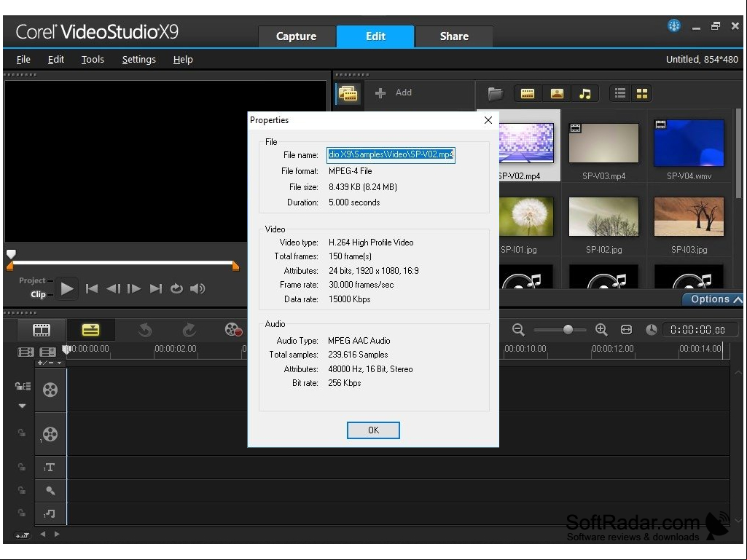Show all visible tracks
Screen dimensions: 747x560
click(26, 352)
